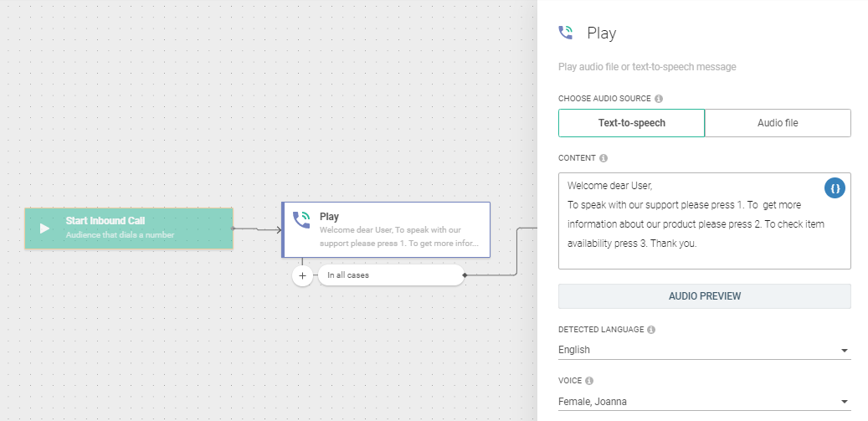The width and height of the screenshot is (868, 421).
Task: Click info icon next to Choose Audio Source
Action: coord(659,99)
